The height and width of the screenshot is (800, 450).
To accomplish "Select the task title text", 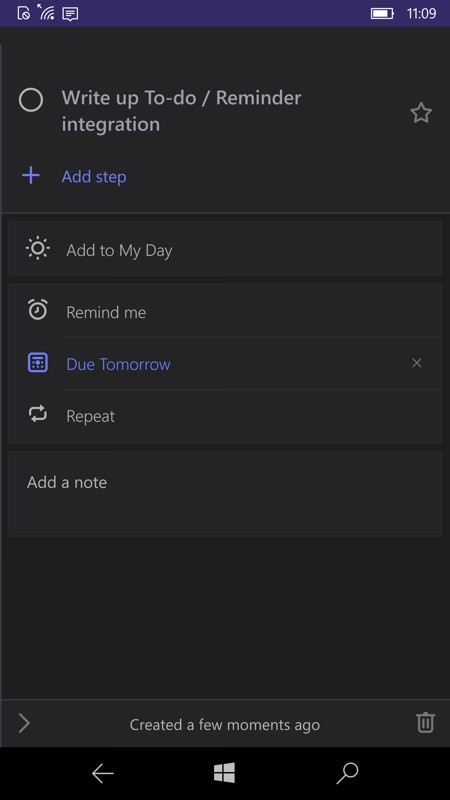I will tap(181, 111).
